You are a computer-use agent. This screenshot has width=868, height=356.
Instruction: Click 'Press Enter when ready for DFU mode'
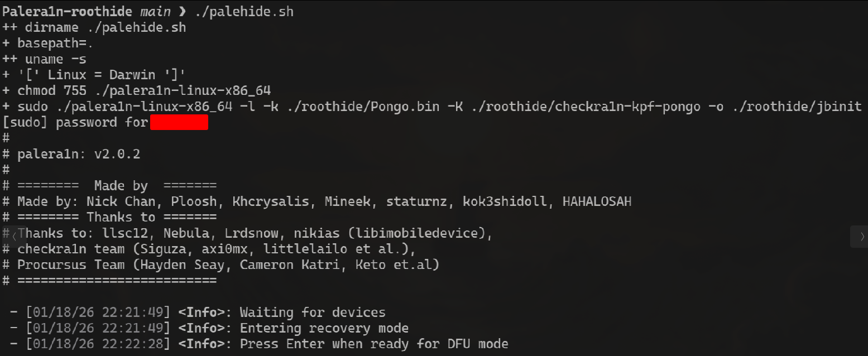click(x=373, y=344)
